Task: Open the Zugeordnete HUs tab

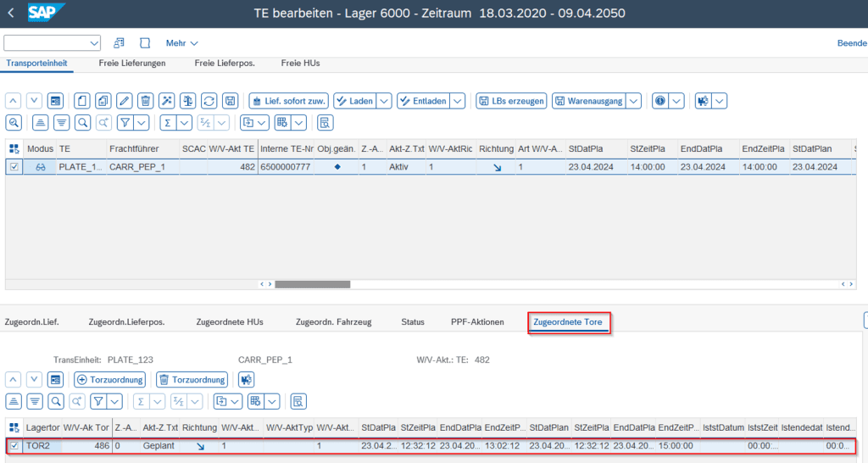Action: (x=230, y=321)
